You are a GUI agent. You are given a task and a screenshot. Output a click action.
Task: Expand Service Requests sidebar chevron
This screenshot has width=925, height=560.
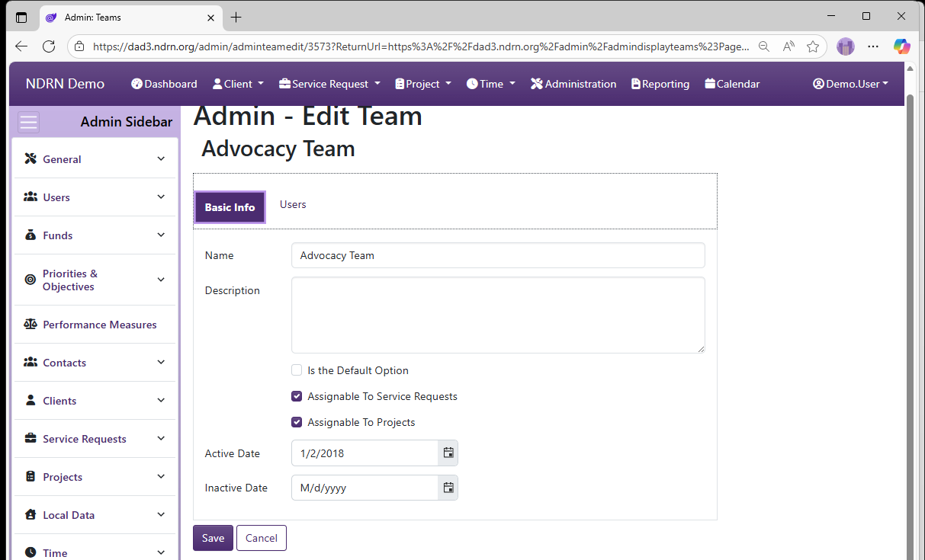click(161, 438)
